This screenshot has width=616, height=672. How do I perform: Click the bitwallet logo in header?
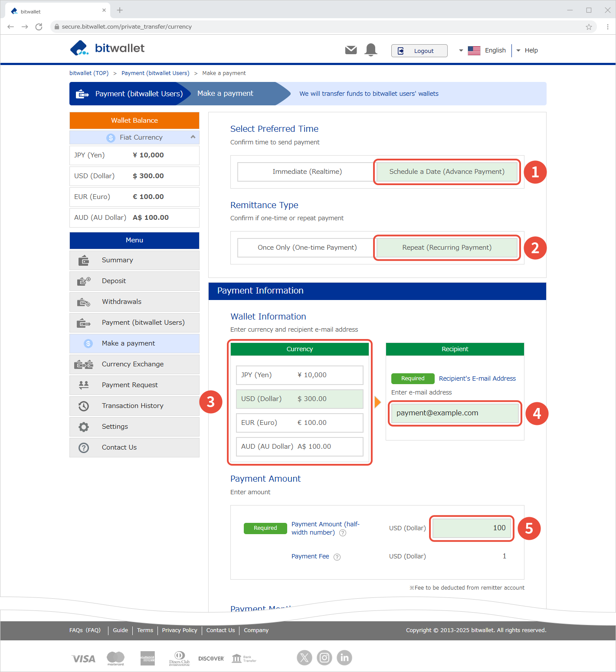click(x=107, y=48)
